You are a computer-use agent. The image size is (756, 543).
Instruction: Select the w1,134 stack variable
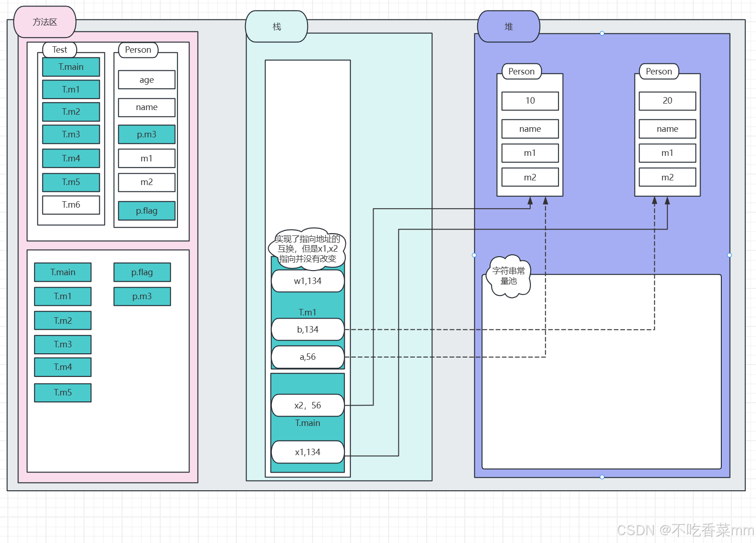coord(308,281)
